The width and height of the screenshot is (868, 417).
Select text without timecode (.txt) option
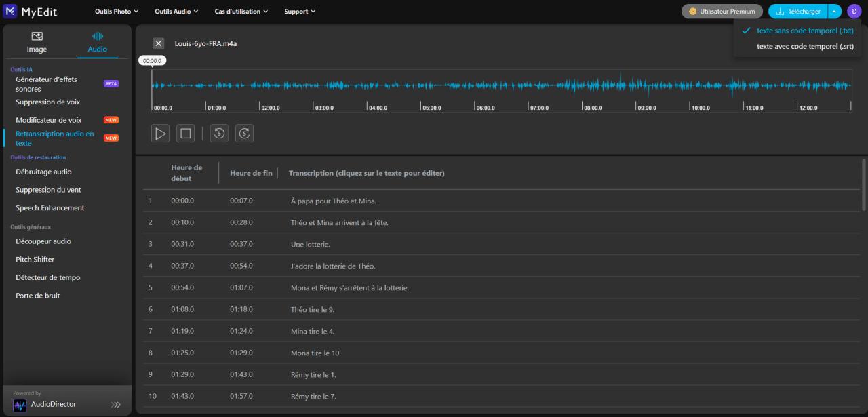[804, 31]
